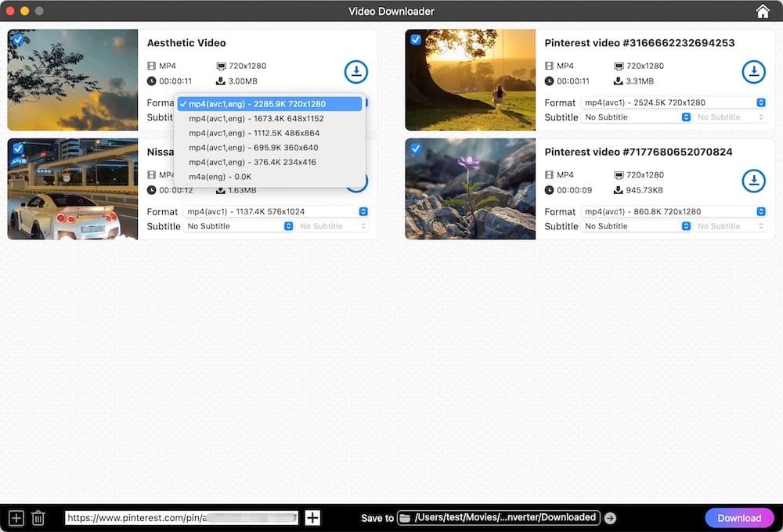This screenshot has width=783, height=532.
Task: Add a new task with the bottom-left plus icon
Action: pos(14,517)
